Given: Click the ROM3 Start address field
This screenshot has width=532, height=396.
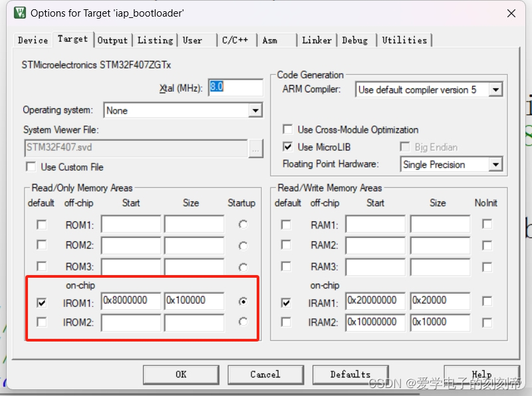Looking at the screenshot, I should click(131, 266).
